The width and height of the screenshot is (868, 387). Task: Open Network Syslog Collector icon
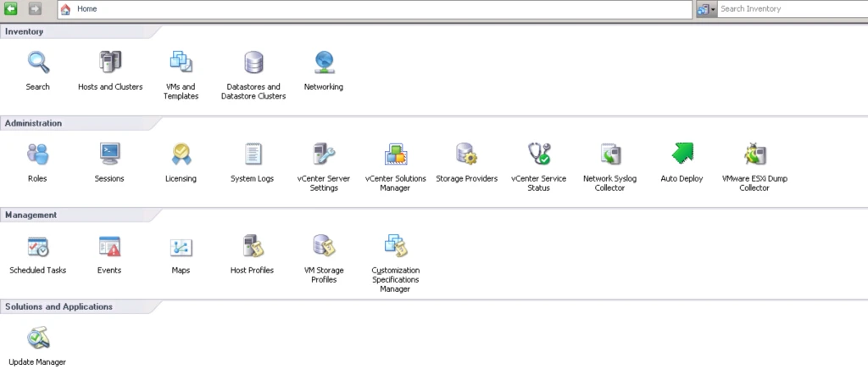[610, 154]
